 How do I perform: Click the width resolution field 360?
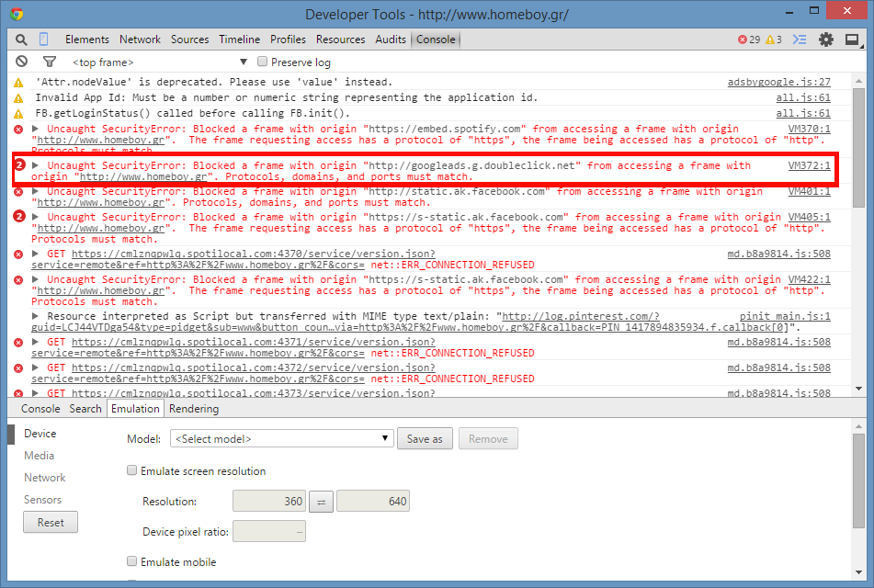(269, 501)
